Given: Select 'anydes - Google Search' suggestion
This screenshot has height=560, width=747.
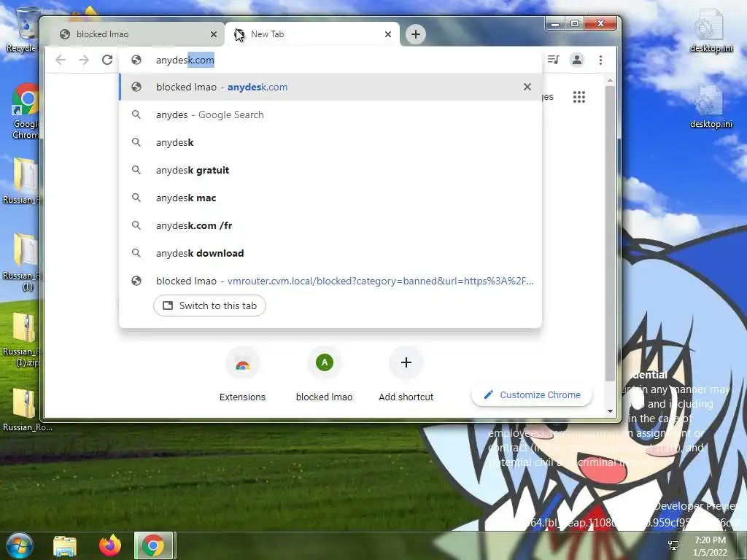Looking at the screenshot, I should click(330, 114).
